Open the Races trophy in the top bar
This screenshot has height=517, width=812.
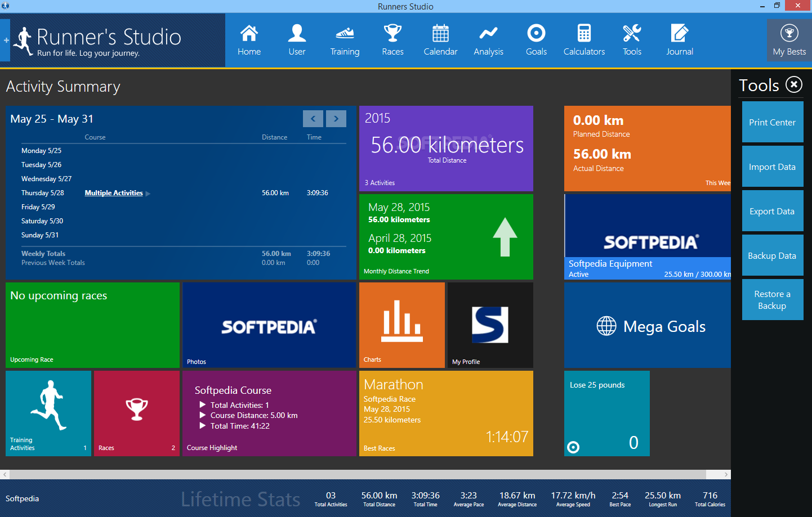392,40
